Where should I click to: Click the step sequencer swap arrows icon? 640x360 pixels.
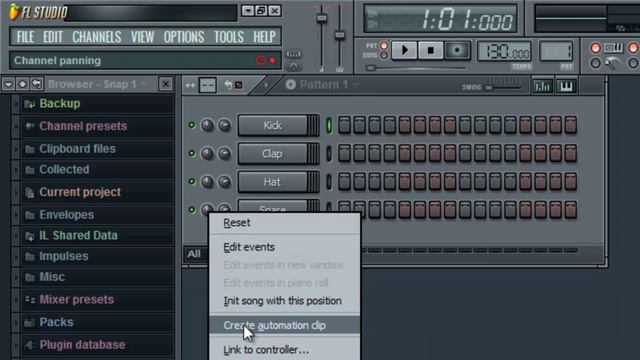(x=190, y=85)
